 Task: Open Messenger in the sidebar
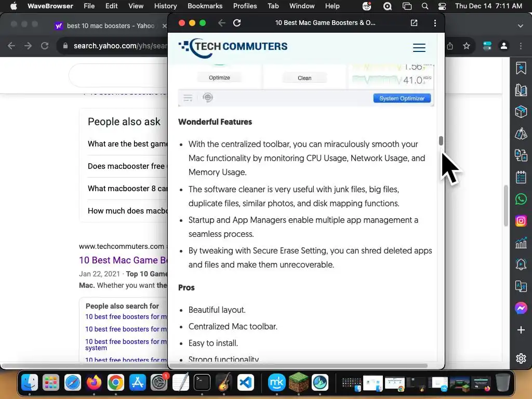pos(521,308)
